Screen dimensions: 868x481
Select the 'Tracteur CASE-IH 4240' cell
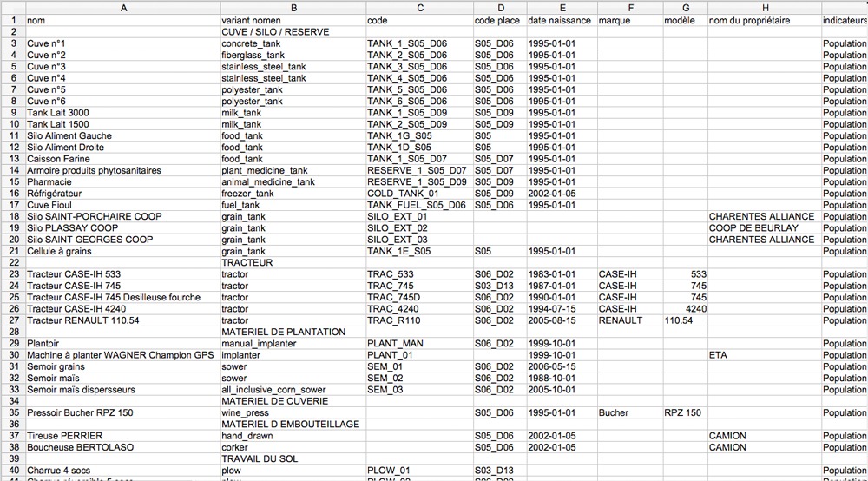[x=123, y=309]
